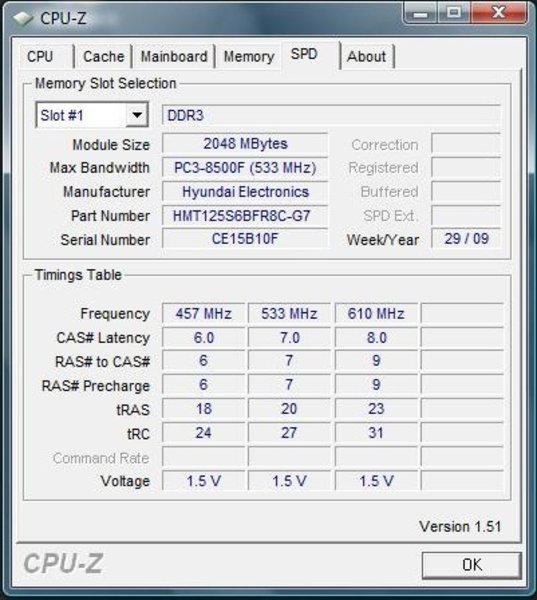Click the Hyundai Electronics manufacturer value
The image size is (537, 600).
(x=245, y=192)
